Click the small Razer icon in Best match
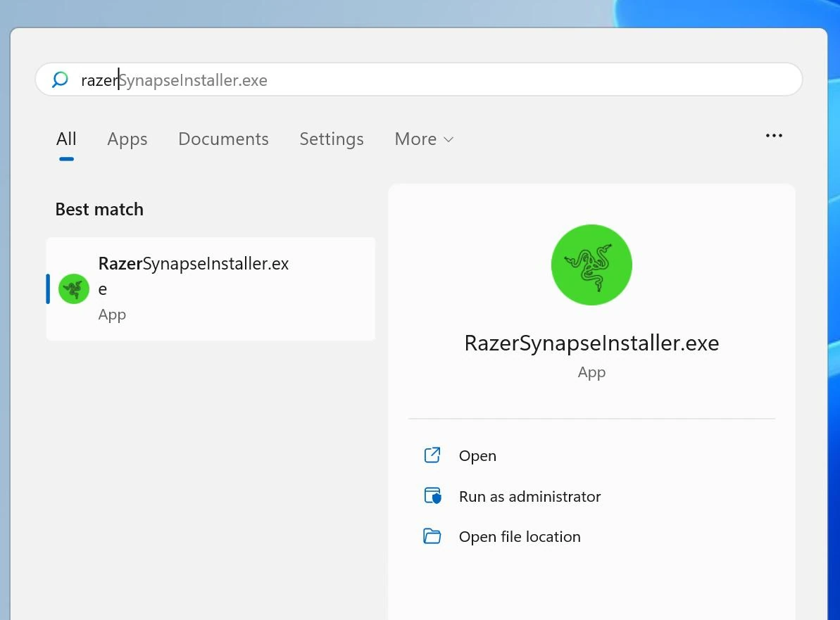 (x=73, y=289)
